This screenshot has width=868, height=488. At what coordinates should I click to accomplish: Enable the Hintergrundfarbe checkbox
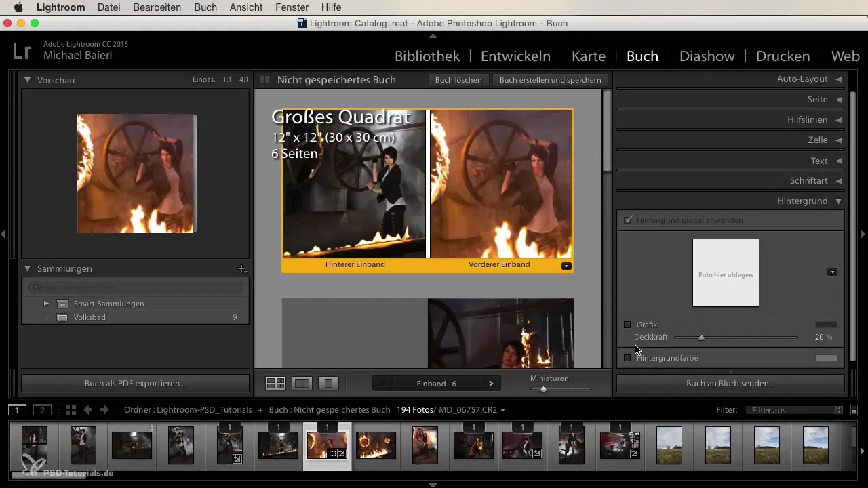[627, 358]
